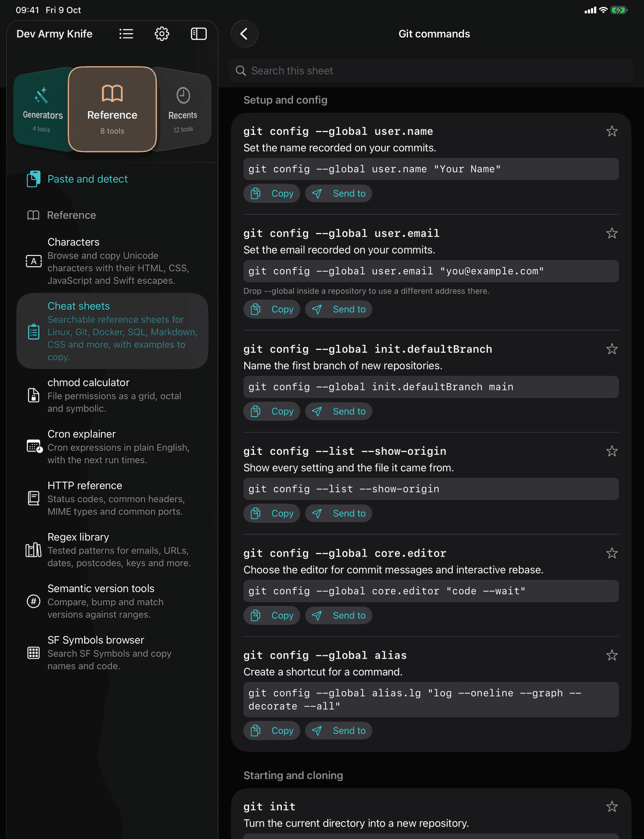Screen dimensions: 644x839
Task: Send to for core.editor command
Action: click(x=339, y=616)
